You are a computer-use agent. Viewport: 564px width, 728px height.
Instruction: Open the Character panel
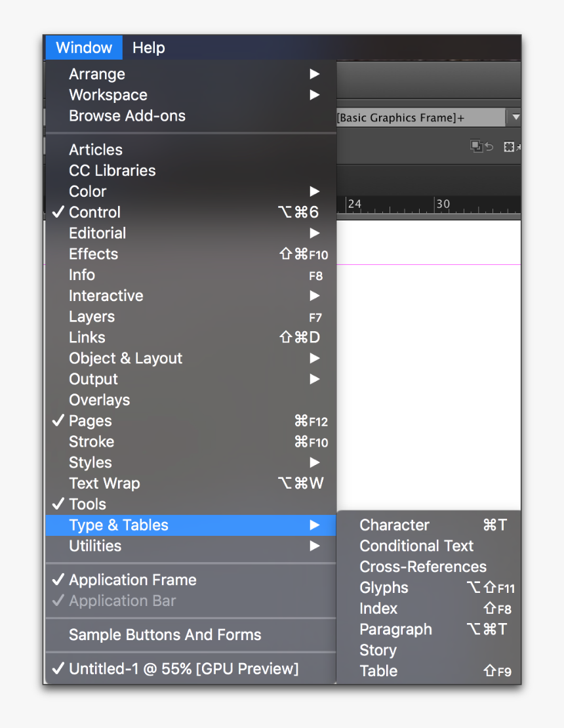430,525
